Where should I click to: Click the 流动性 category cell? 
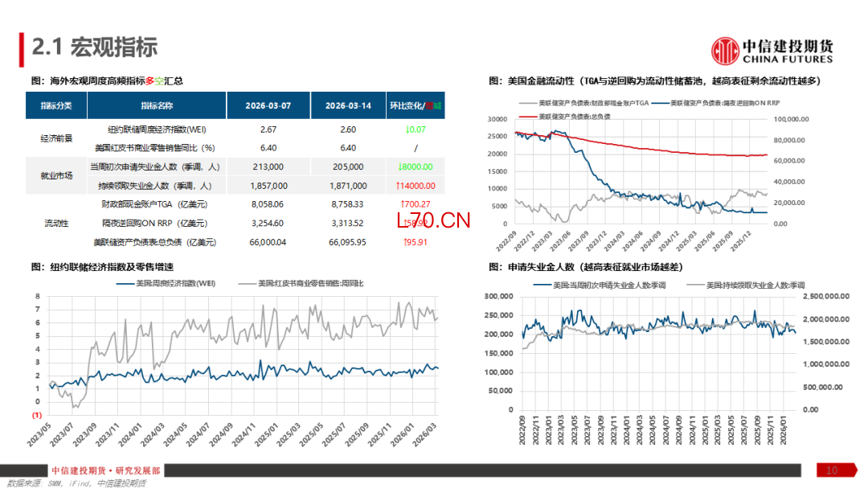pos(56,223)
